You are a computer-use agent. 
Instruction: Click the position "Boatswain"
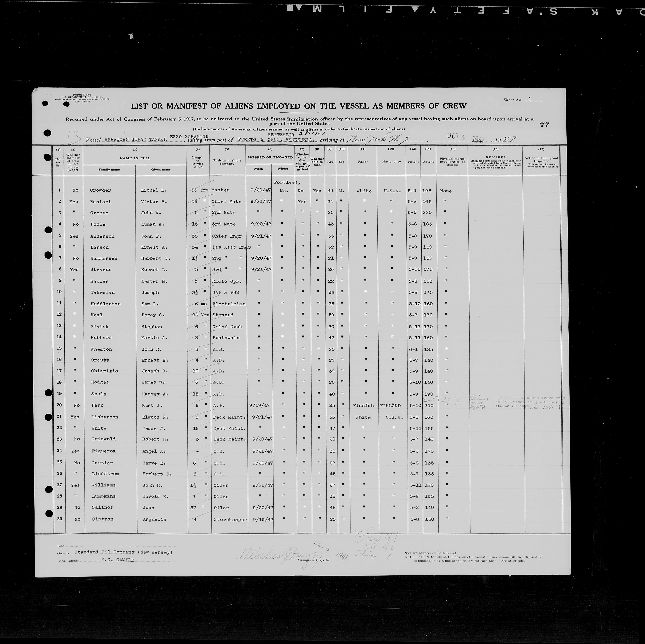coord(226,338)
